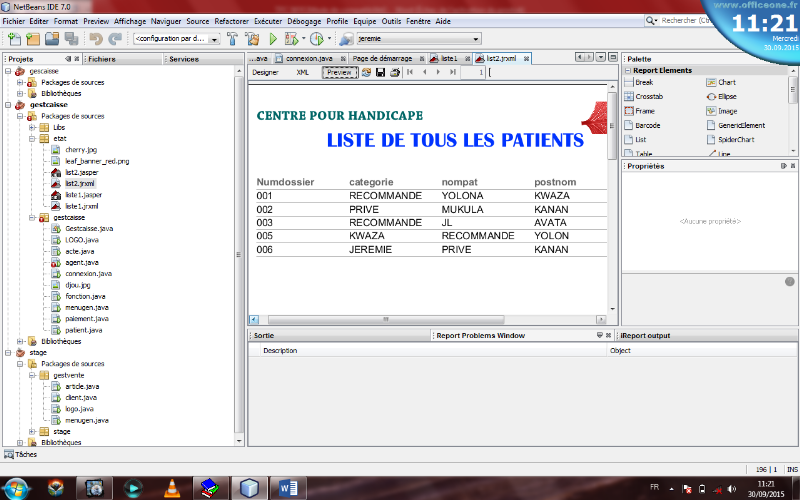The height and width of the screenshot is (500, 800).
Task: Select Chart element in Palette
Action: (x=727, y=82)
